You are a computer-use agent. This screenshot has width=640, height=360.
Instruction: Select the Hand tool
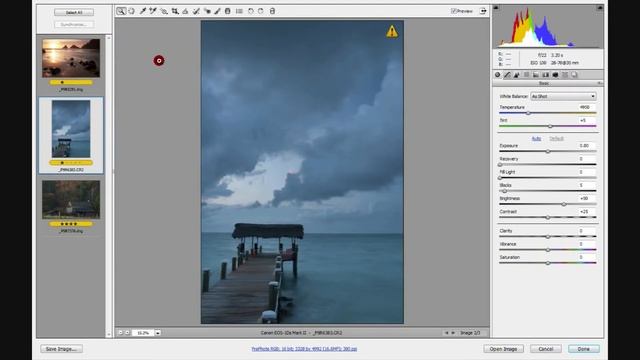pyautogui.click(x=131, y=11)
